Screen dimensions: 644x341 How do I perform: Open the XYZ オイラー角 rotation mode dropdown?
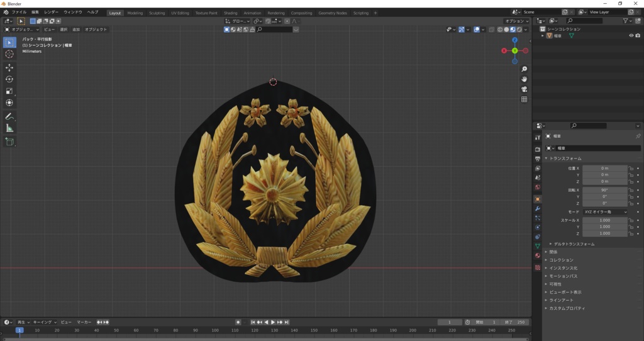coord(606,212)
